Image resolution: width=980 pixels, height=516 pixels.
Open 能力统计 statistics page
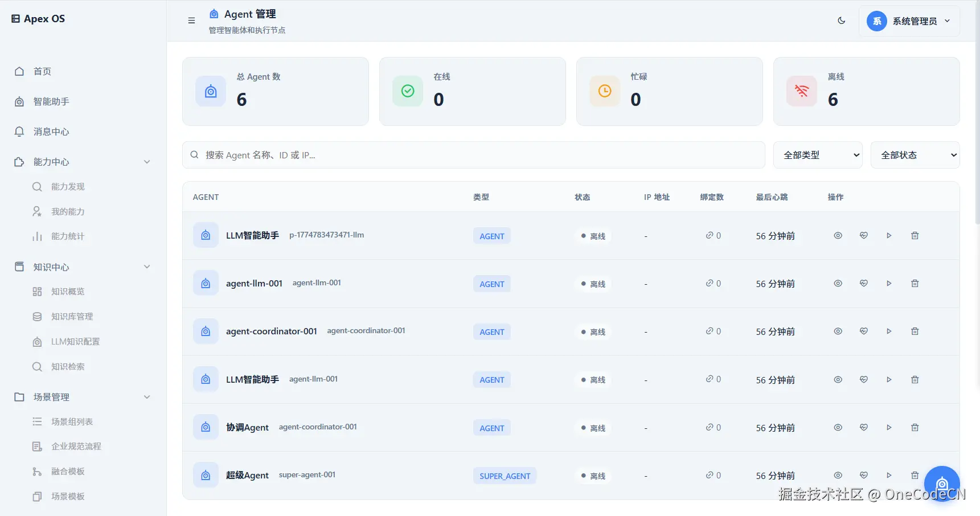click(67, 236)
